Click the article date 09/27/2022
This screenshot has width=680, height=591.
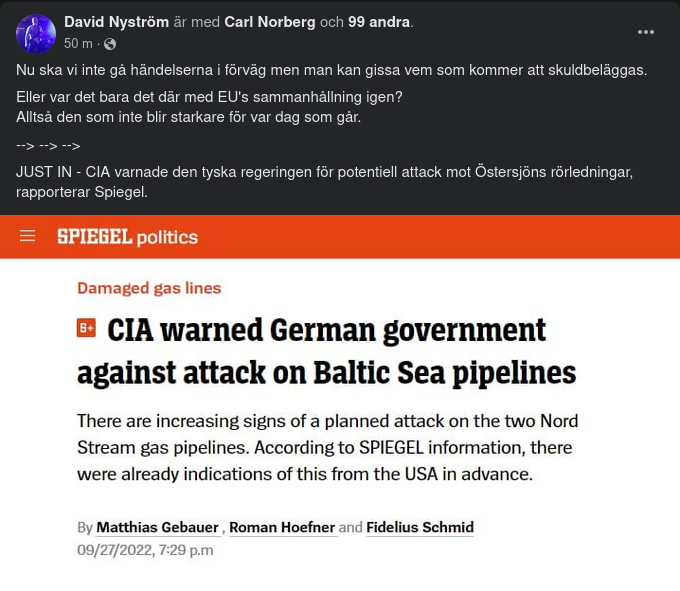click(x=145, y=550)
